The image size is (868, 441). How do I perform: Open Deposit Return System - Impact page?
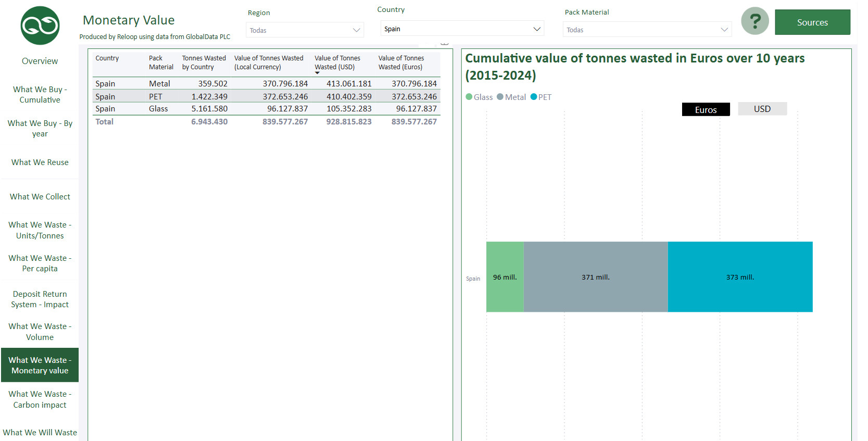[40, 299]
